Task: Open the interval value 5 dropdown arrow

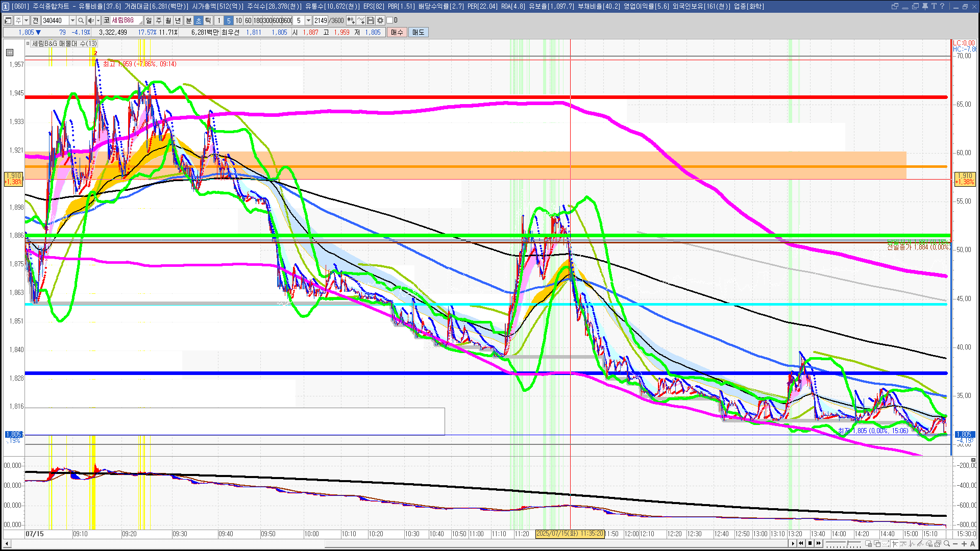Action: coord(308,20)
